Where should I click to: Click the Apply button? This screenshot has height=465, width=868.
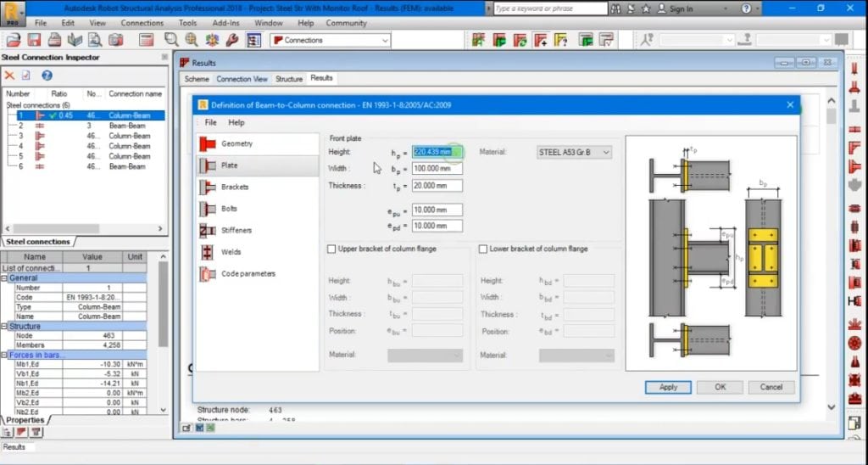668,387
